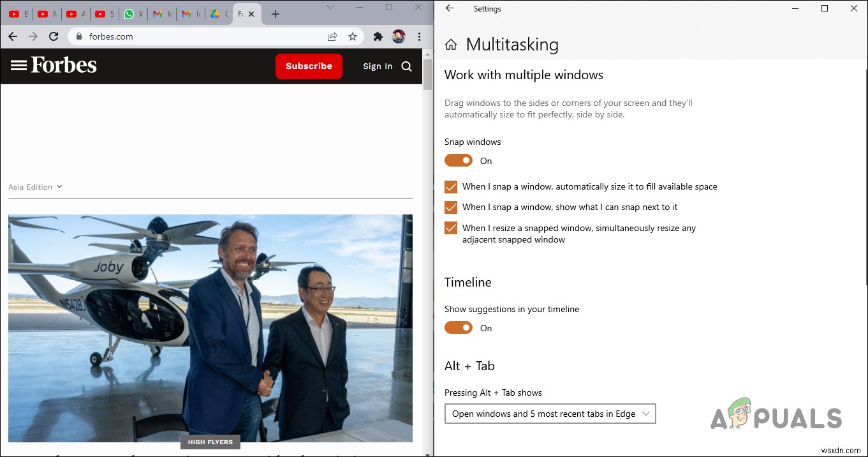
Task: Switch to the YouTube tab starting with N
Action: (47, 14)
